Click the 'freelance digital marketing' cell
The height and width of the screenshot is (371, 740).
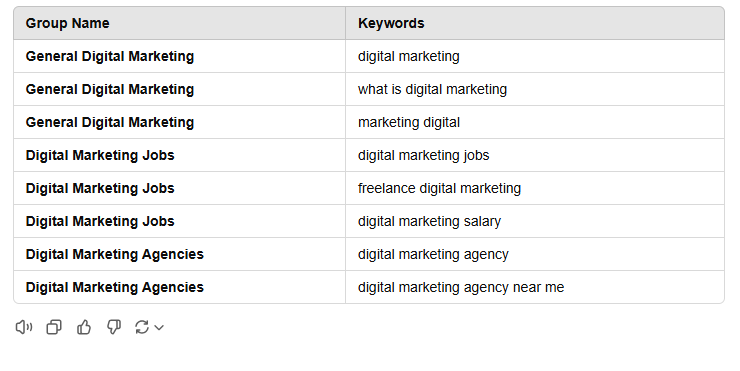(x=535, y=188)
